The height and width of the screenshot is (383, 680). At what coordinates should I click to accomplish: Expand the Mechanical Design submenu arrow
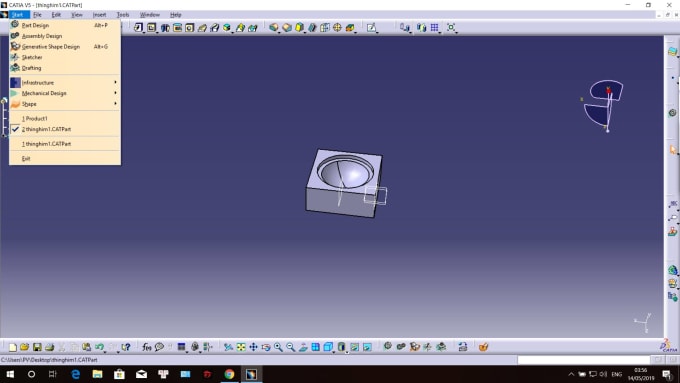(115, 93)
